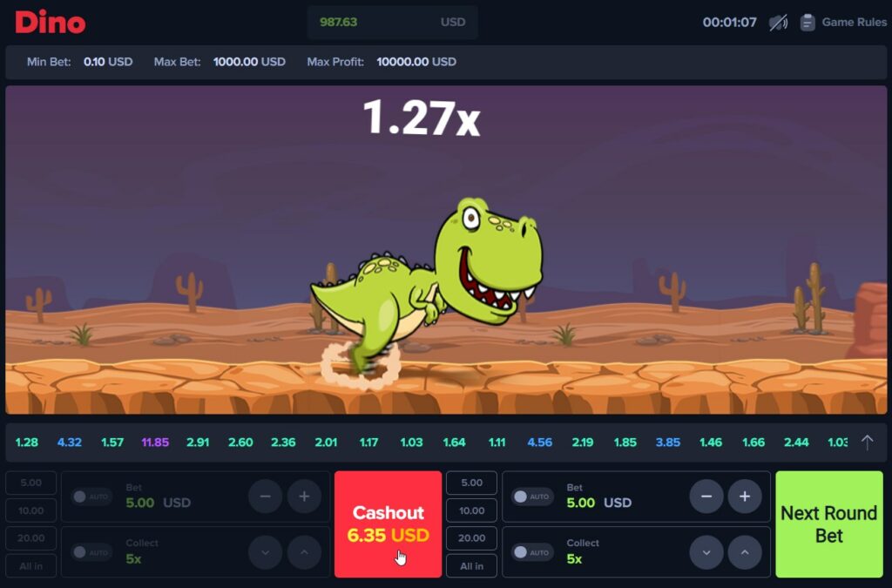This screenshot has height=588, width=892.
Task: Decrease right bet with minus button
Action: (x=706, y=497)
